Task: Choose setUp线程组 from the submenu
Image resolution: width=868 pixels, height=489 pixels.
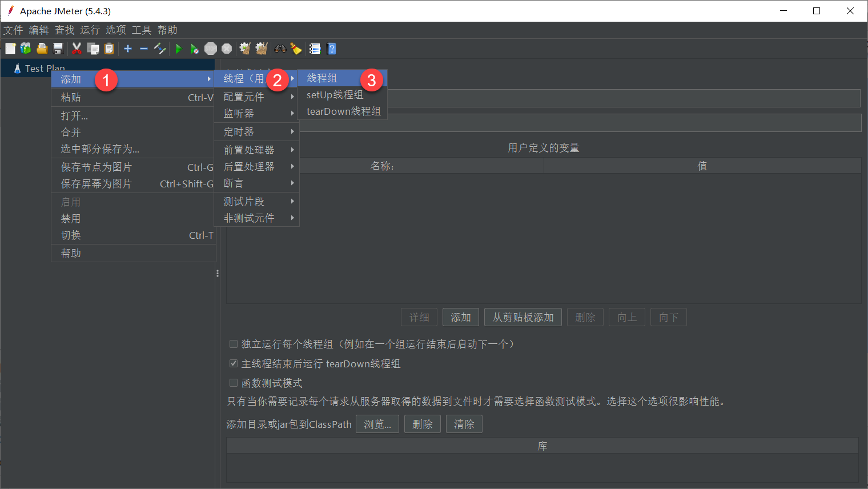Action: pos(342,94)
